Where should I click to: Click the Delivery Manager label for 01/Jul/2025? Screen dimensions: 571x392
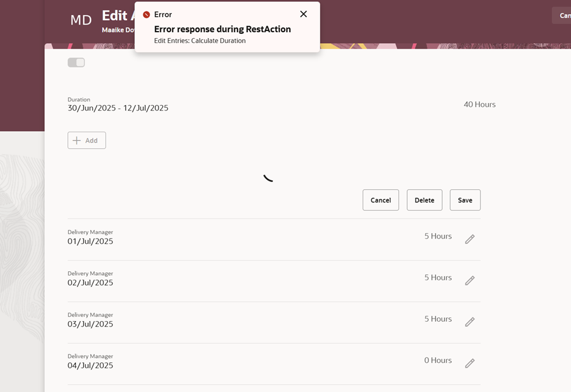[90, 232]
